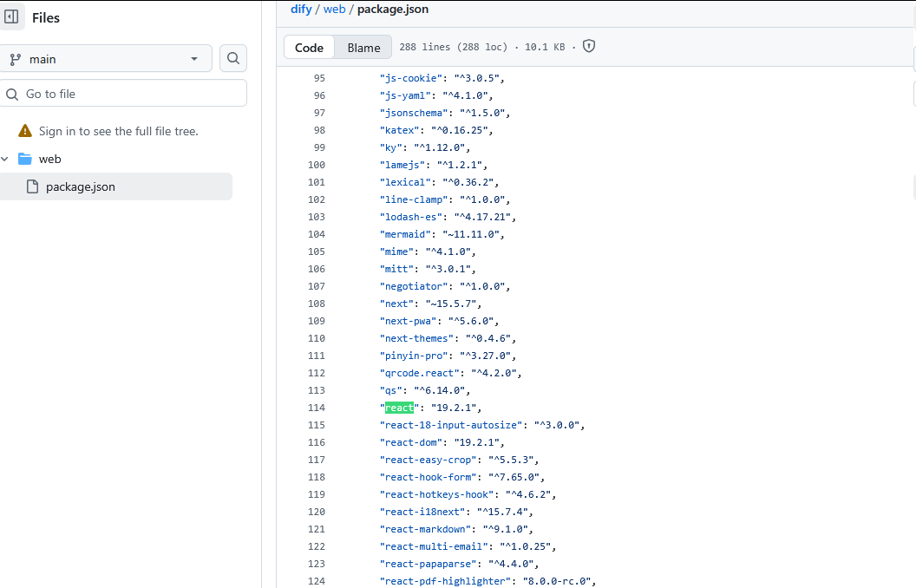Image resolution: width=916 pixels, height=588 pixels.
Task: Click the highlighted react dependency name
Action: [398, 408]
